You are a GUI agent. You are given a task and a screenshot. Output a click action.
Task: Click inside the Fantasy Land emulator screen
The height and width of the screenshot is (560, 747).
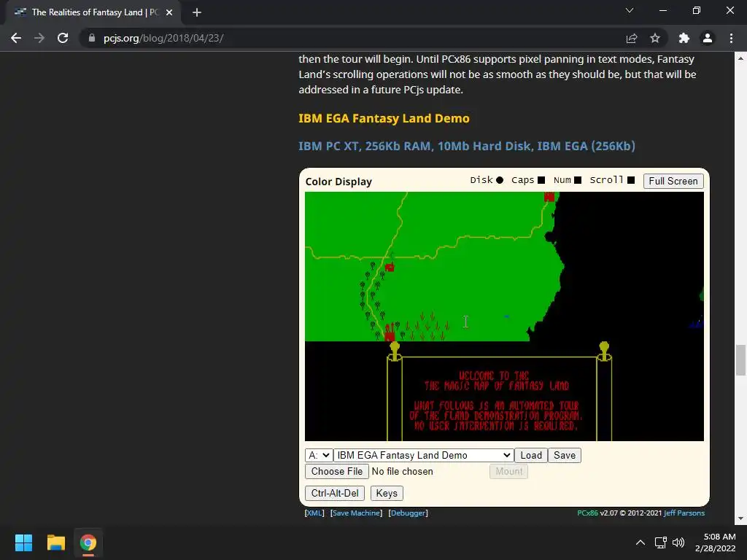tap(504, 316)
